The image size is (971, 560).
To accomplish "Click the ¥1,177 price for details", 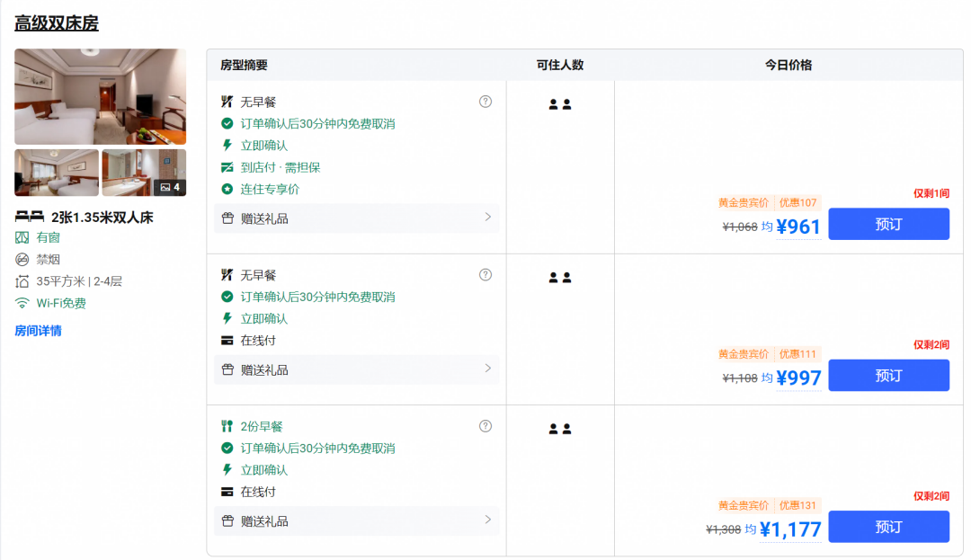I will pos(790,529).
